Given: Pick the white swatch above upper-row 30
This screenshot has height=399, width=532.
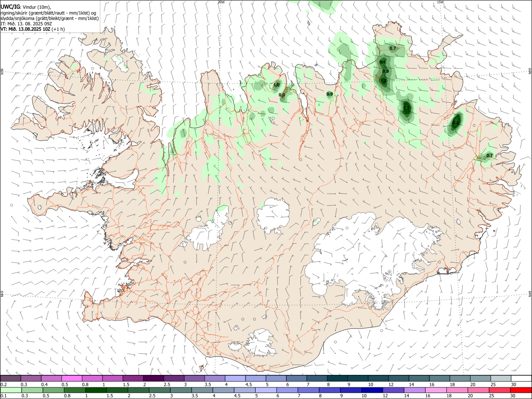Looking at the screenshot, I should (x=521, y=378).
